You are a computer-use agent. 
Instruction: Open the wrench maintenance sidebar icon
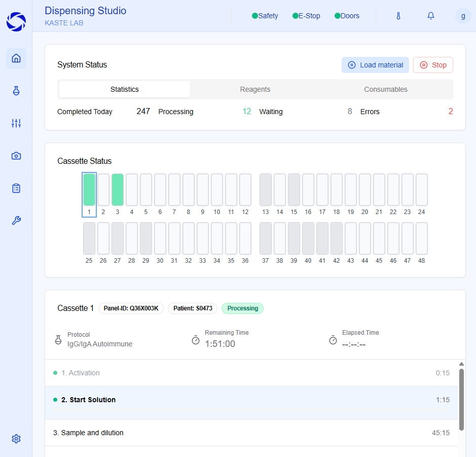[x=16, y=221]
